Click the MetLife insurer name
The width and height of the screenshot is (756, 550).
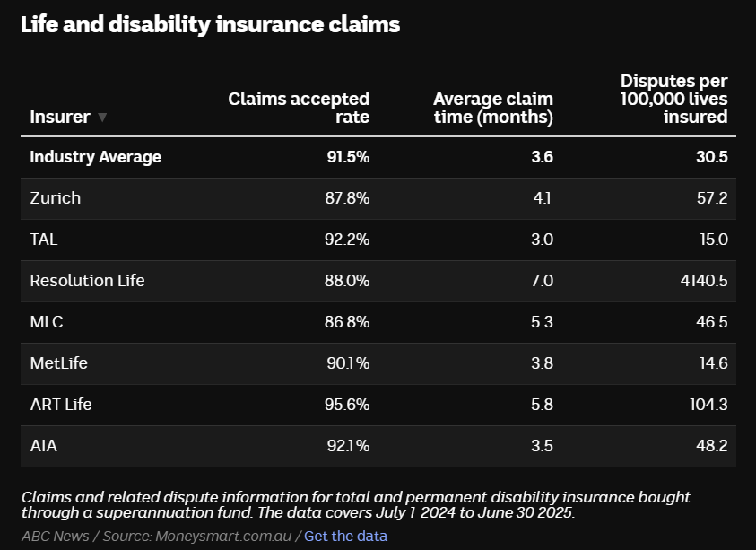point(58,363)
